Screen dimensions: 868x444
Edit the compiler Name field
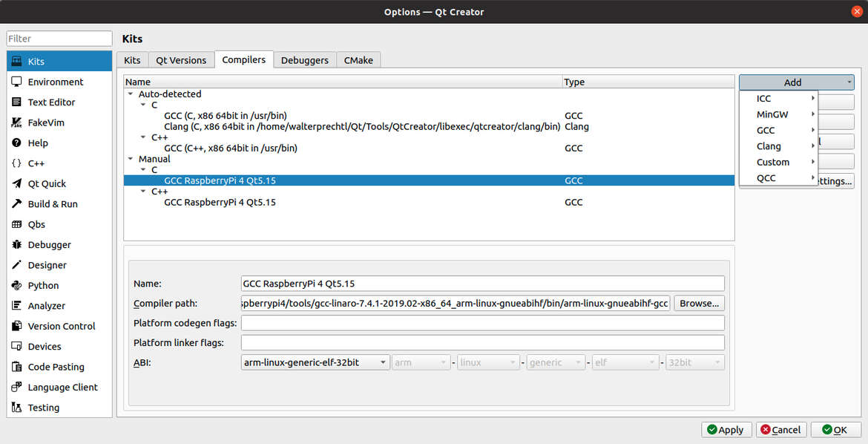483,283
